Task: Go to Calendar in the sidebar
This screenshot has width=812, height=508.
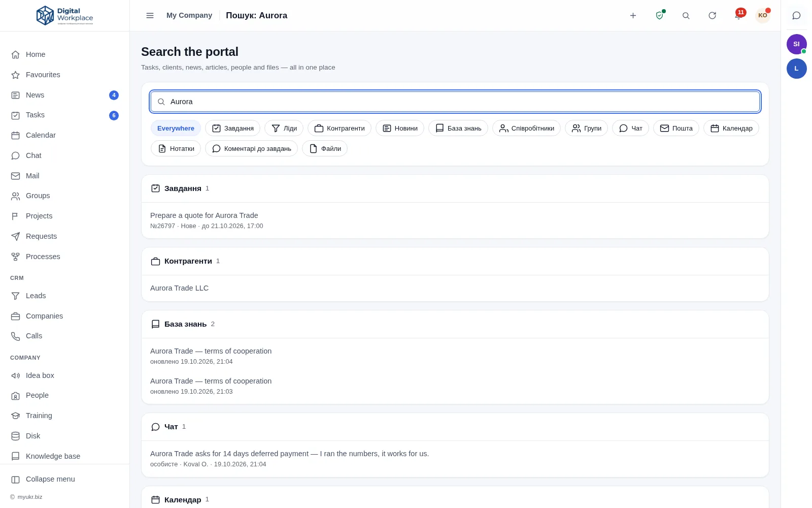Action: [64, 135]
